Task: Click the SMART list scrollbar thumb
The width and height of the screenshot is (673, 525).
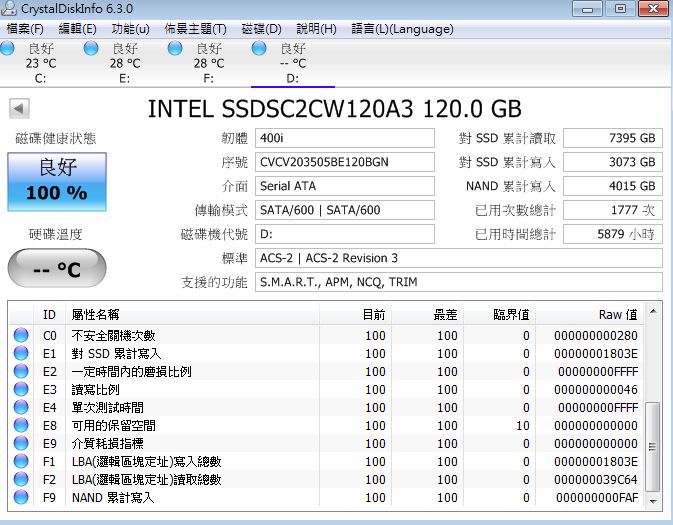Action: coord(653,447)
